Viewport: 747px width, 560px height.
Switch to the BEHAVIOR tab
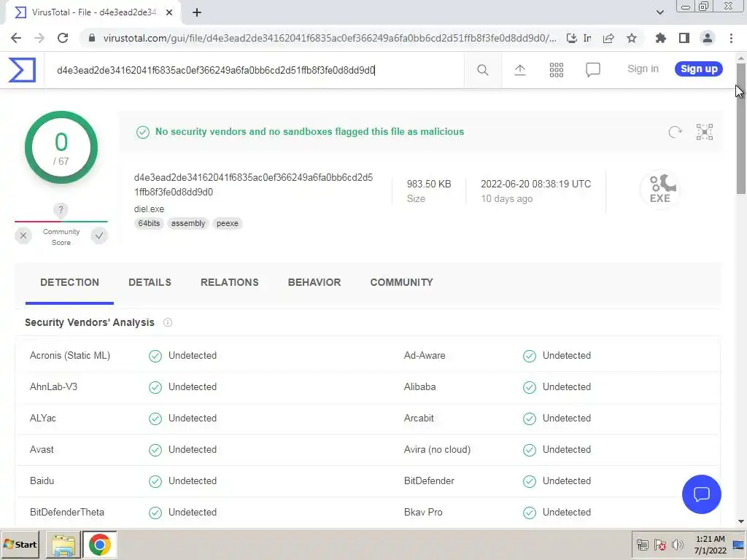pos(314,282)
